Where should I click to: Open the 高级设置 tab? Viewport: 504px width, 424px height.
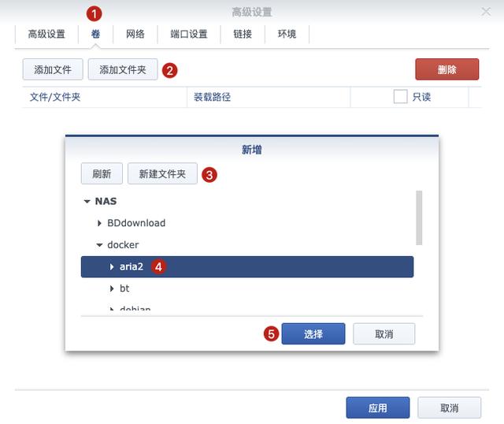[46, 34]
